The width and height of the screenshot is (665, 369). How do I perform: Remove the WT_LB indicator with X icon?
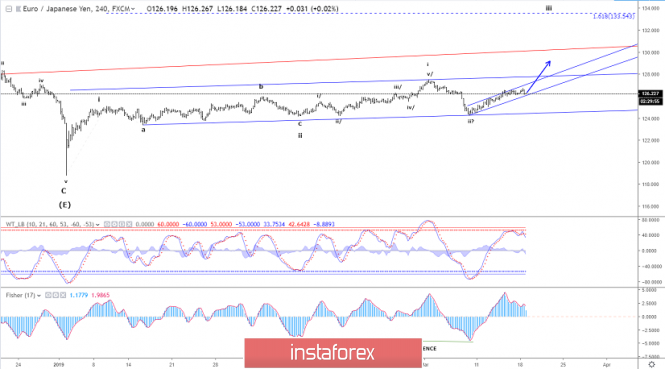(129, 224)
